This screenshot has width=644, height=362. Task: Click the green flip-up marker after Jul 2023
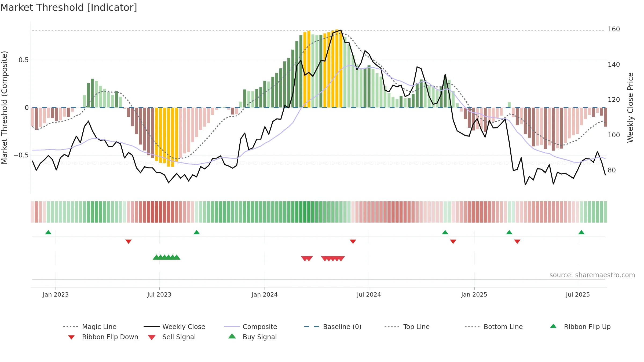point(197,232)
